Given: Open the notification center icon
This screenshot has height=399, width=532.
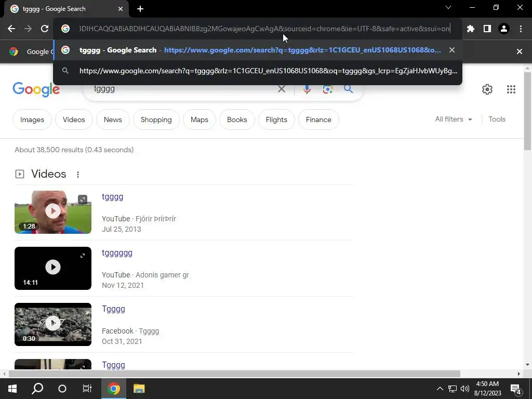Looking at the screenshot, I should pyautogui.click(x=516, y=389).
